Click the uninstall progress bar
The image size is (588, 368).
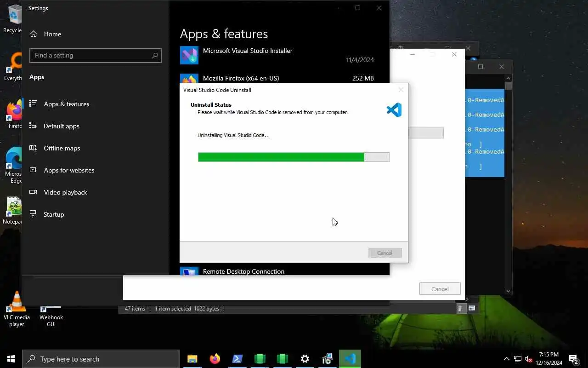(294, 157)
